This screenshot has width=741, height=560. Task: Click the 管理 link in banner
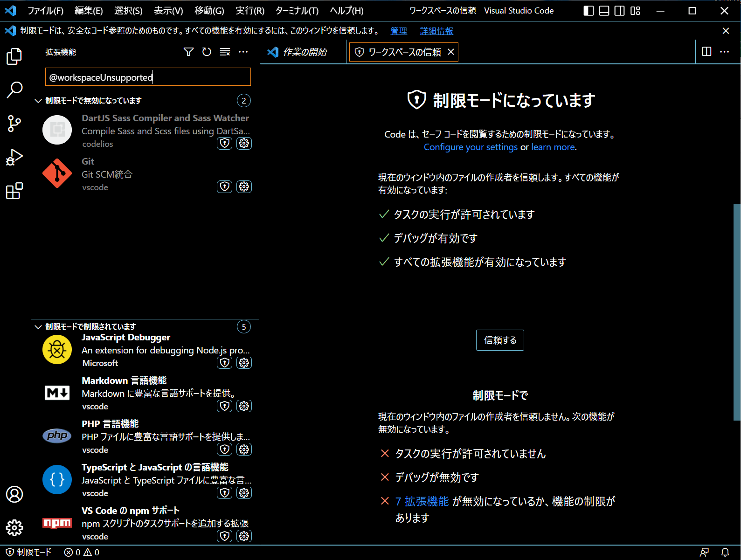point(399,31)
